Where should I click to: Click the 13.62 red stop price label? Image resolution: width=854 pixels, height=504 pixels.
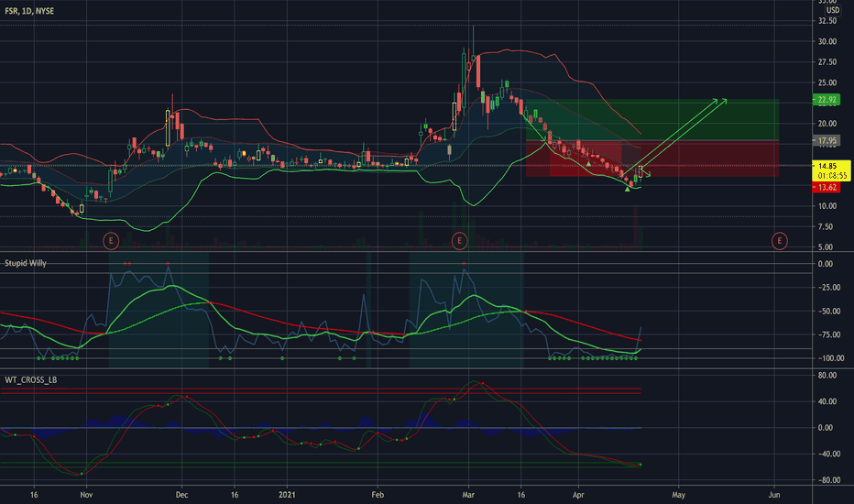[827, 188]
